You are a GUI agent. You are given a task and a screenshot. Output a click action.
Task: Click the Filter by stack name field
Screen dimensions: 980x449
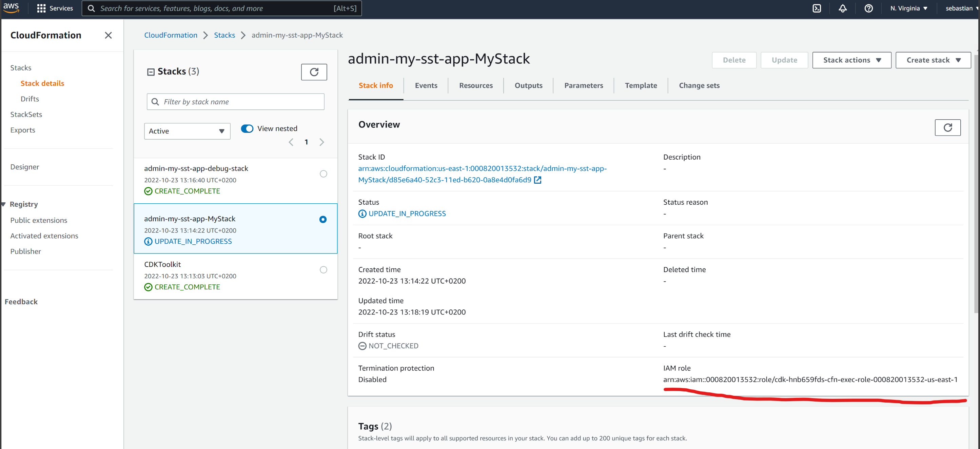point(235,102)
